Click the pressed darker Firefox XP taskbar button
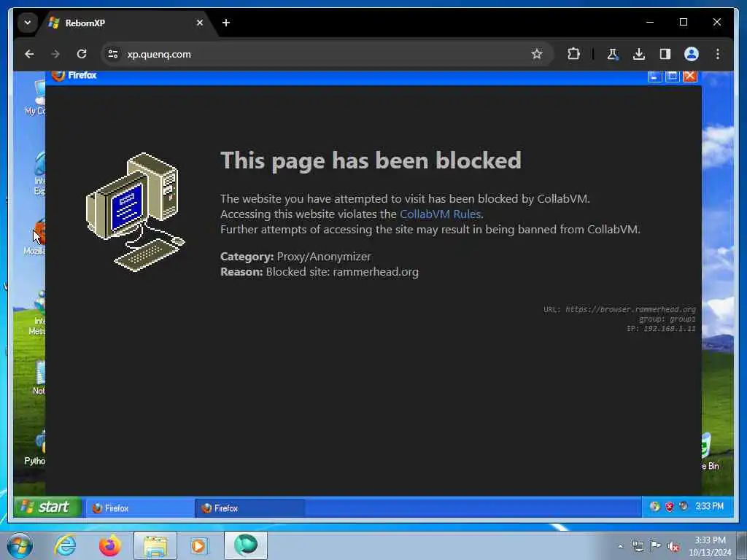The height and width of the screenshot is (560, 747). [249, 508]
